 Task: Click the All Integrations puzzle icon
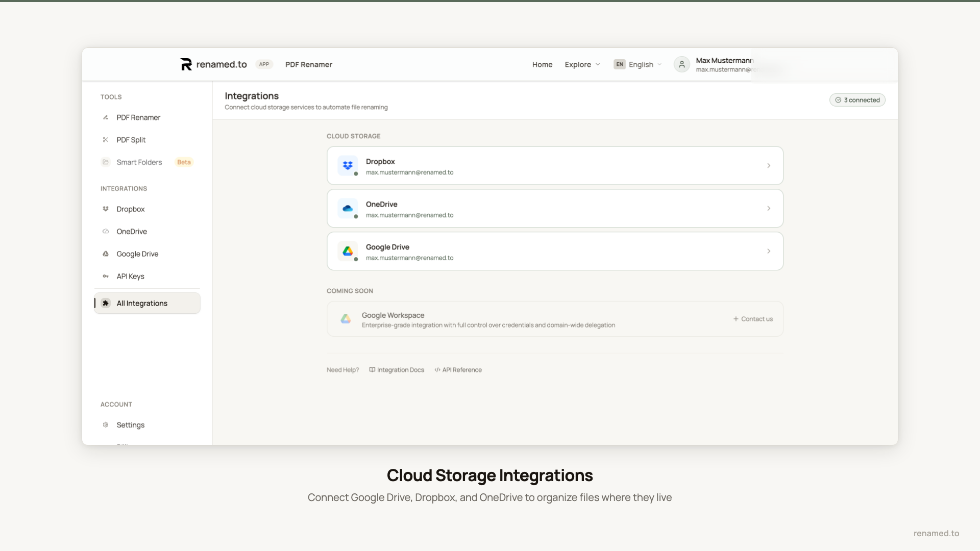[106, 303]
